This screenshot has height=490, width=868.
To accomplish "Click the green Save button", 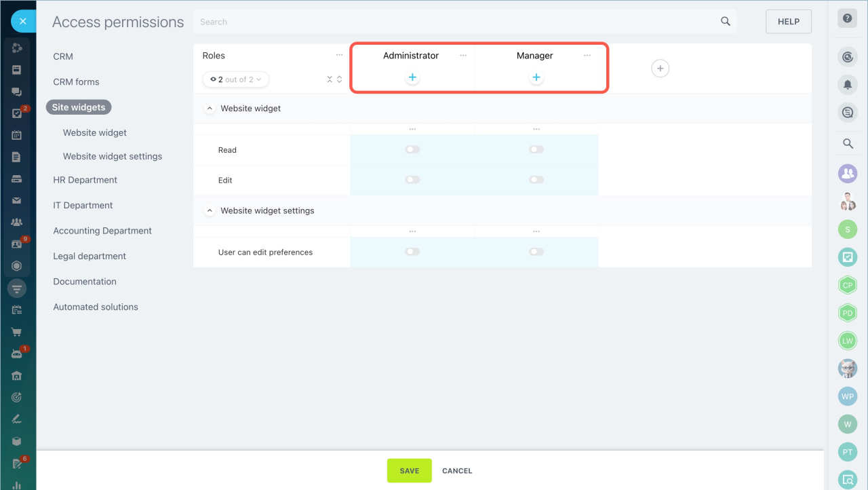I will tap(409, 471).
